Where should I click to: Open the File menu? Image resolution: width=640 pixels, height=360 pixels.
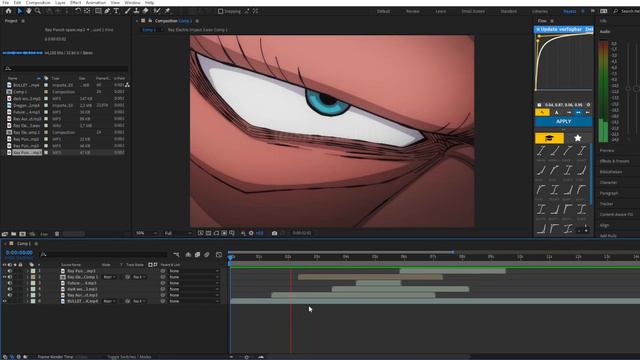[6, 2]
